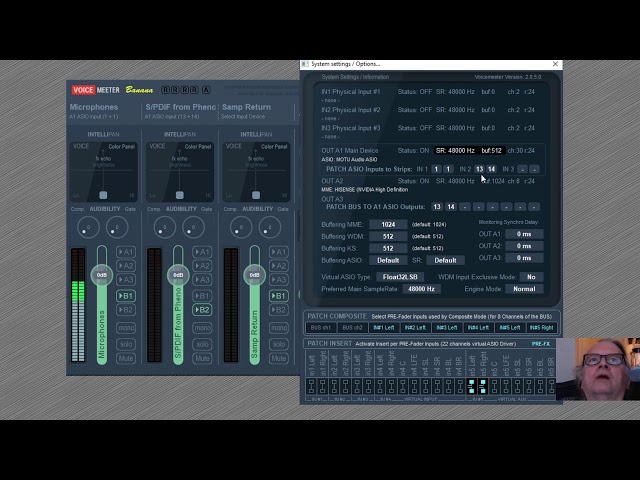Click the System settings window title icon
Screen dimensions: 640x480
coord(305,64)
